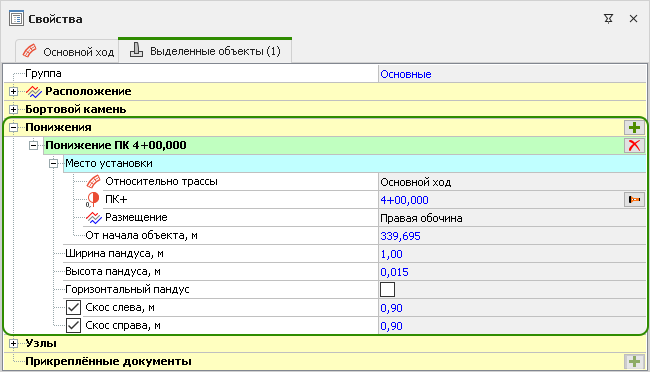Expand the Бортовой камень section
This screenshot has width=650, height=372.
pos(14,109)
